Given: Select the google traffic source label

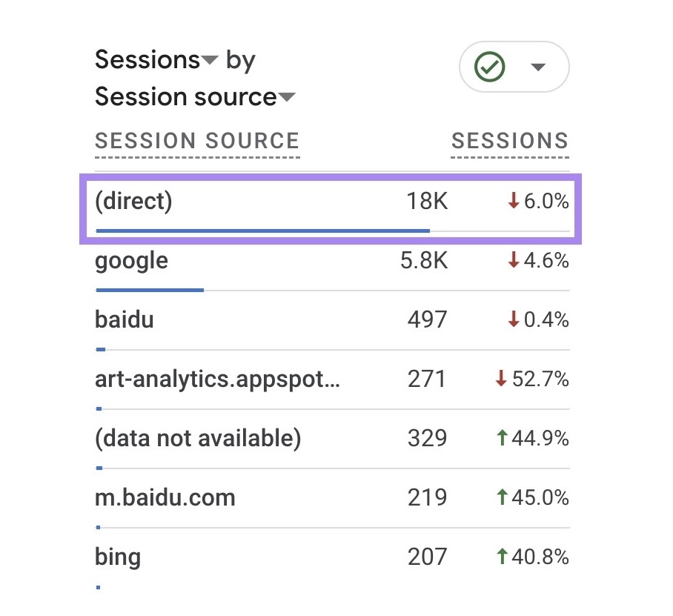Looking at the screenshot, I should pyautogui.click(x=130, y=260).
